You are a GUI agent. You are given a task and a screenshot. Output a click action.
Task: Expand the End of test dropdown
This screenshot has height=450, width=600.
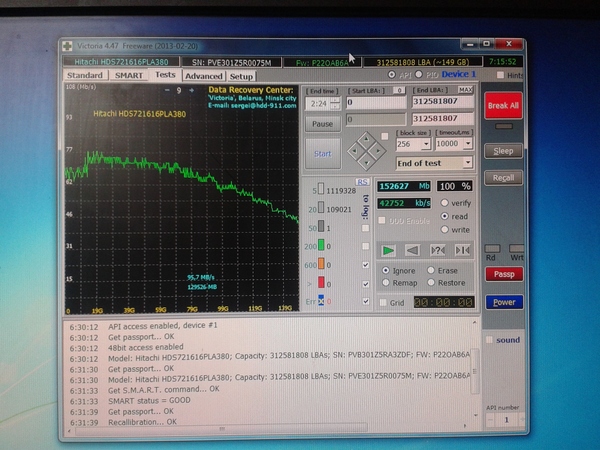coord(468,162)
